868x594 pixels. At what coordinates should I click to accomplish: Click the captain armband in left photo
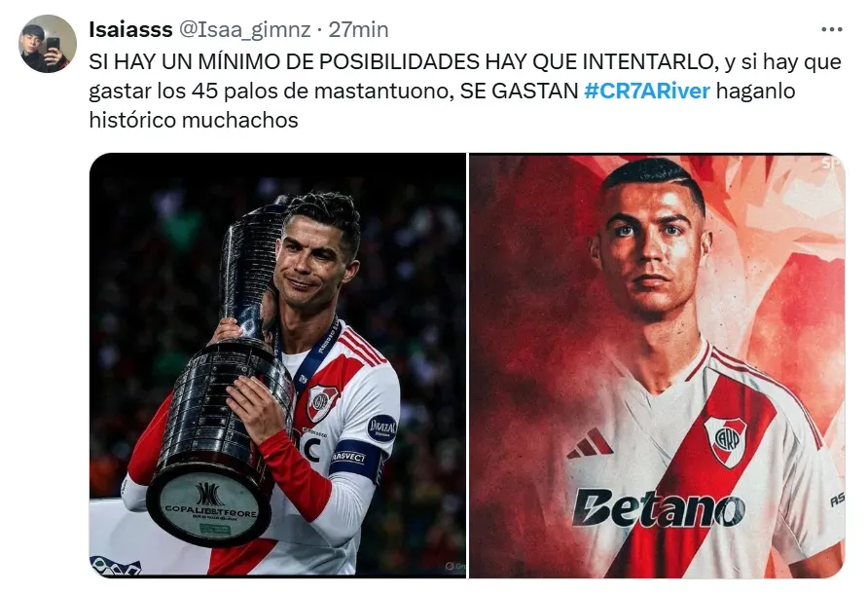(355, 458)
